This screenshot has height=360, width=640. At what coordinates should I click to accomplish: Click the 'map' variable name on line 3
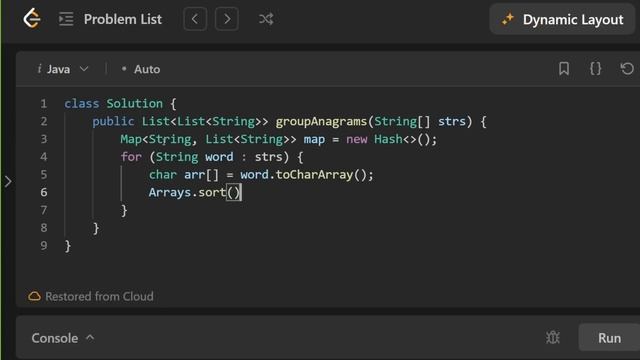tap(314, 140)
